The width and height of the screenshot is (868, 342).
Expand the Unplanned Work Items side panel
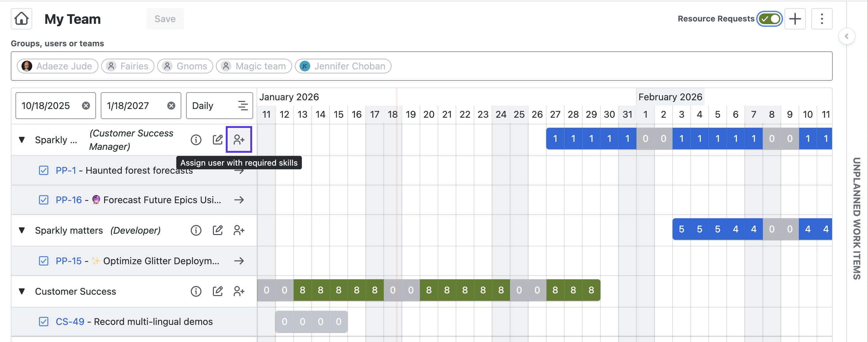(x=846, y=36)
